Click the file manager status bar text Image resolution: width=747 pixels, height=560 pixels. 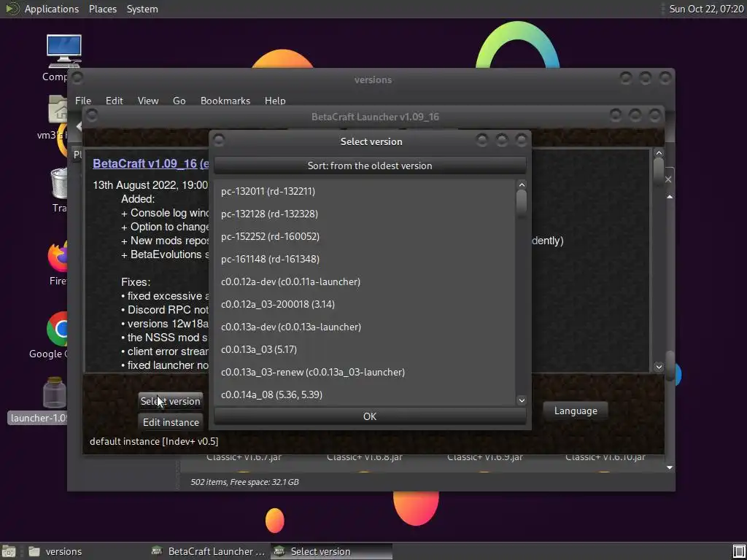pos(244,482)
